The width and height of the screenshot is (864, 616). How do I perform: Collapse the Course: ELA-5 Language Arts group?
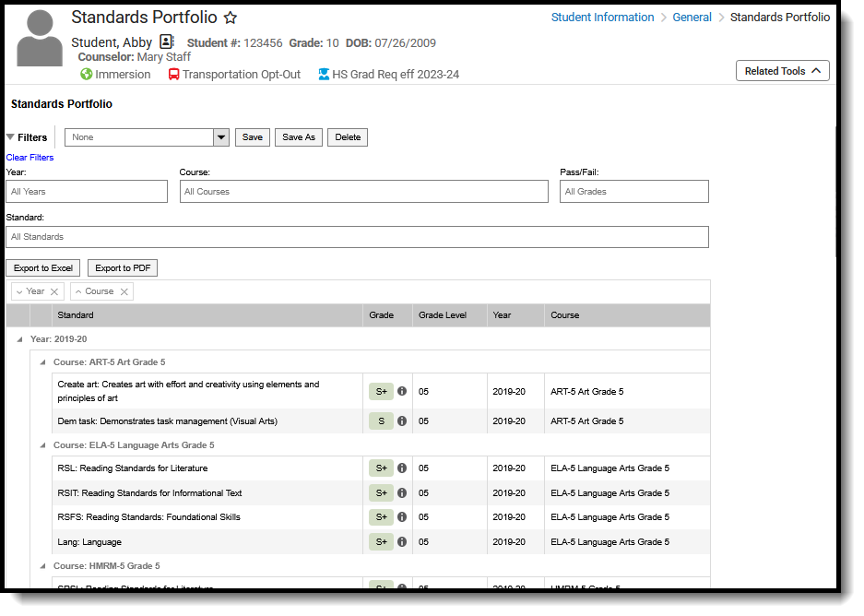tap(42, 444)
